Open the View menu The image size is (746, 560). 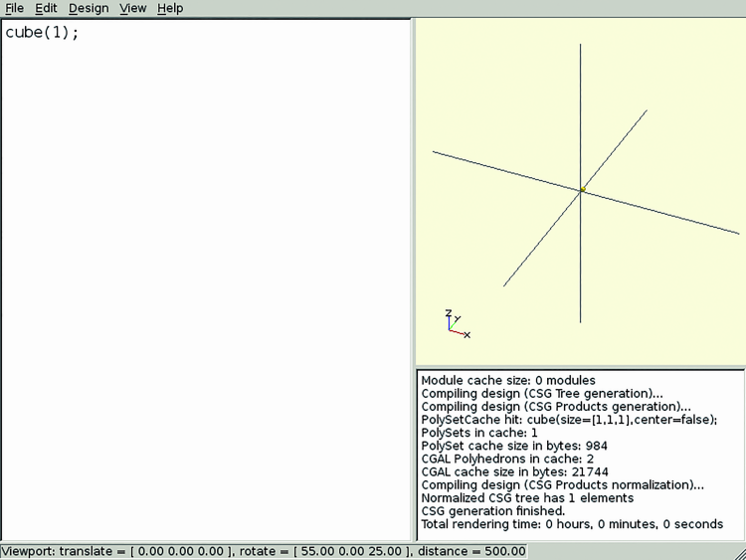[132, 8]
